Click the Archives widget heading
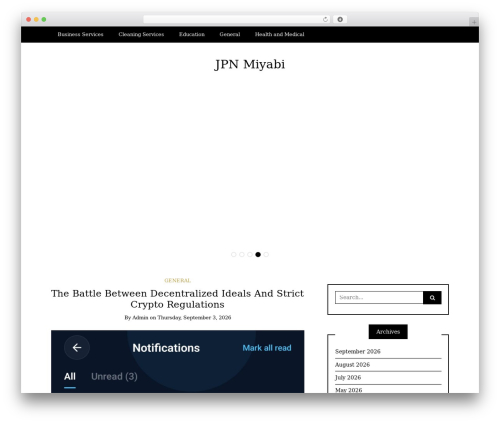The width and height of the screenshot is (500, 423). click(388, 332)
